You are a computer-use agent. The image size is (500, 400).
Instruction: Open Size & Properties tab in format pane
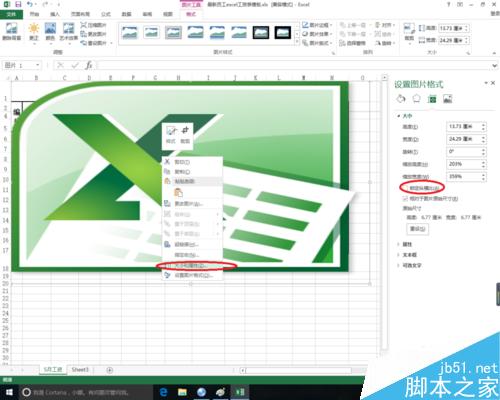[432, 99]
